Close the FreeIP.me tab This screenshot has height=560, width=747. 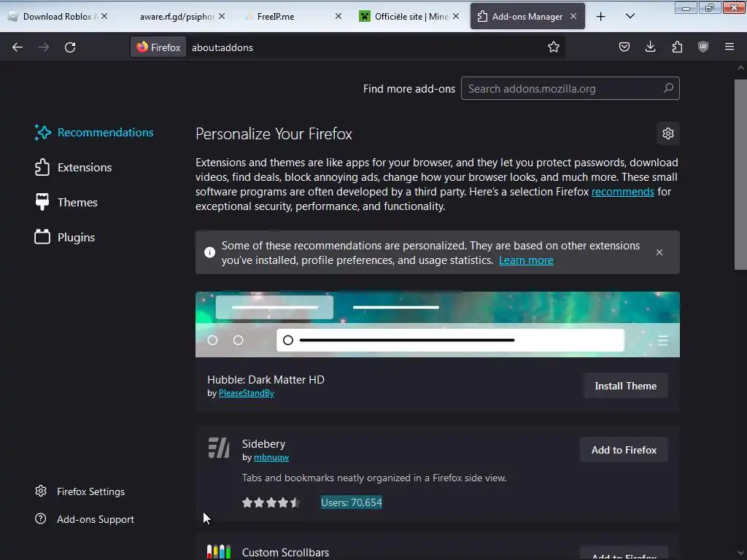(338, 16)
